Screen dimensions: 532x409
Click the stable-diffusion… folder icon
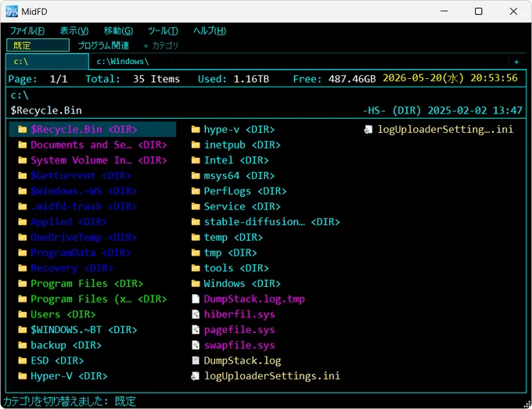tap(196, 222)
